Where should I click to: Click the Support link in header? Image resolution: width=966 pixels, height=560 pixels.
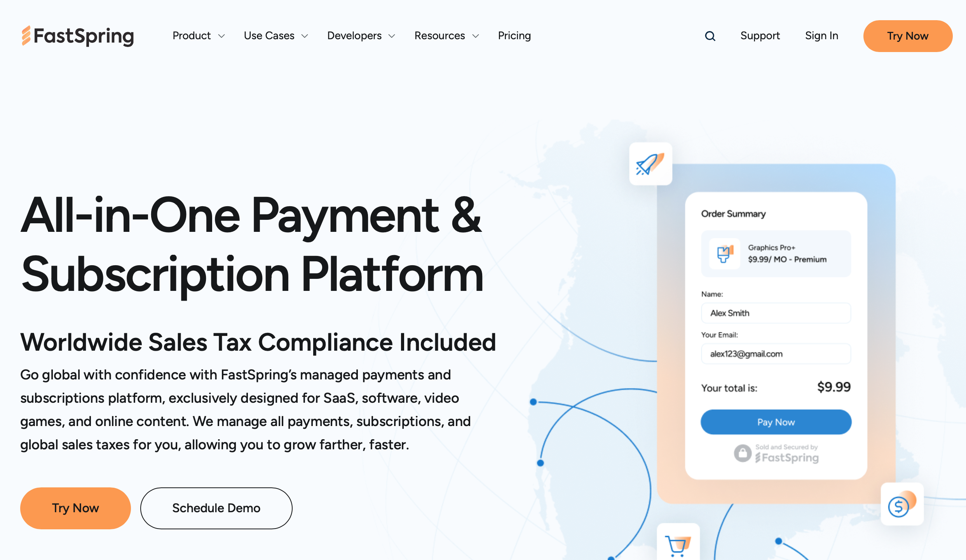[760, 35]
